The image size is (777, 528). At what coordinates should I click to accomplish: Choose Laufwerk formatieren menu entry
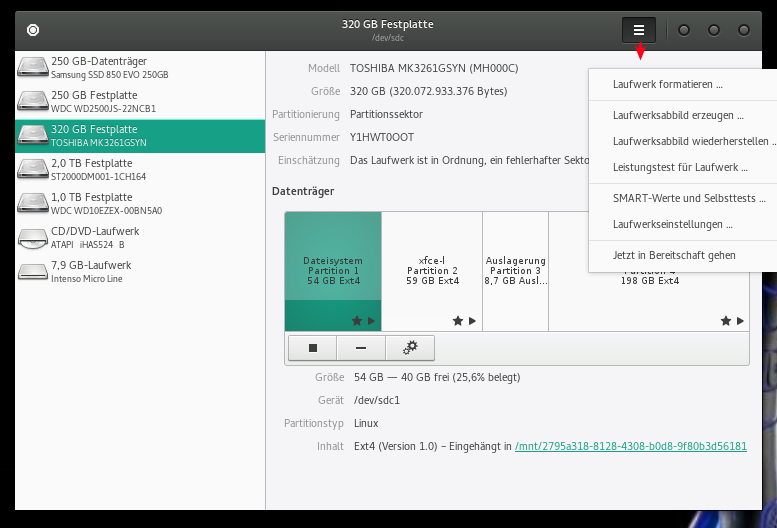[x=667, y=84]
